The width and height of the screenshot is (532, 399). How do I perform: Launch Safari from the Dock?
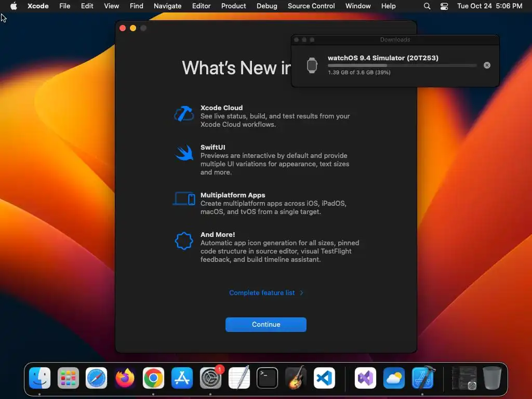(96, 378)
